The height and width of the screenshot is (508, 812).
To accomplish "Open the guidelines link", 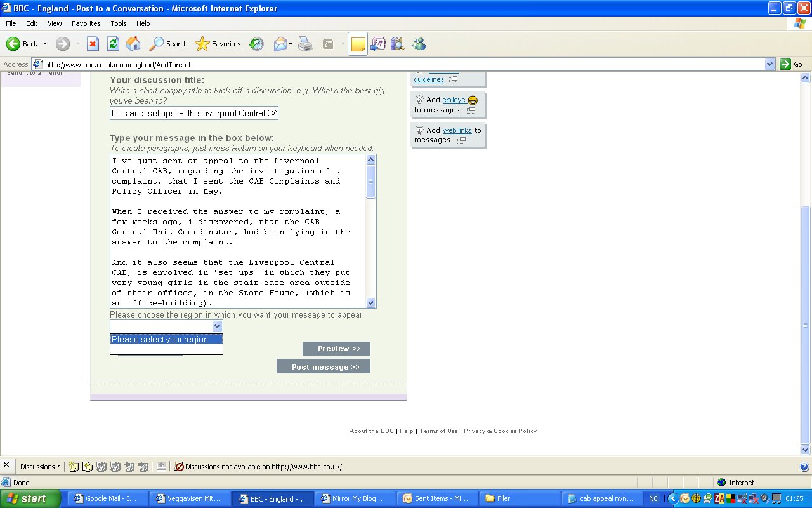I will coord(429,79).
